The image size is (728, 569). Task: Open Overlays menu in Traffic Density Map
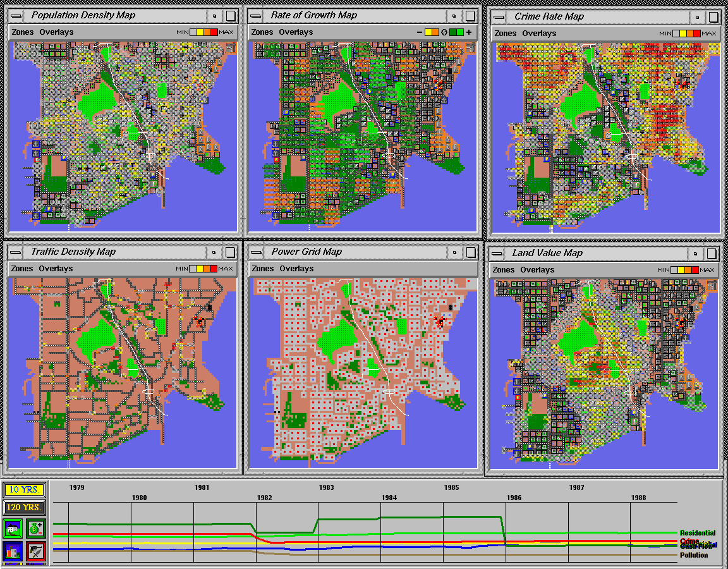pyautogui.click(x=56, y=269)
